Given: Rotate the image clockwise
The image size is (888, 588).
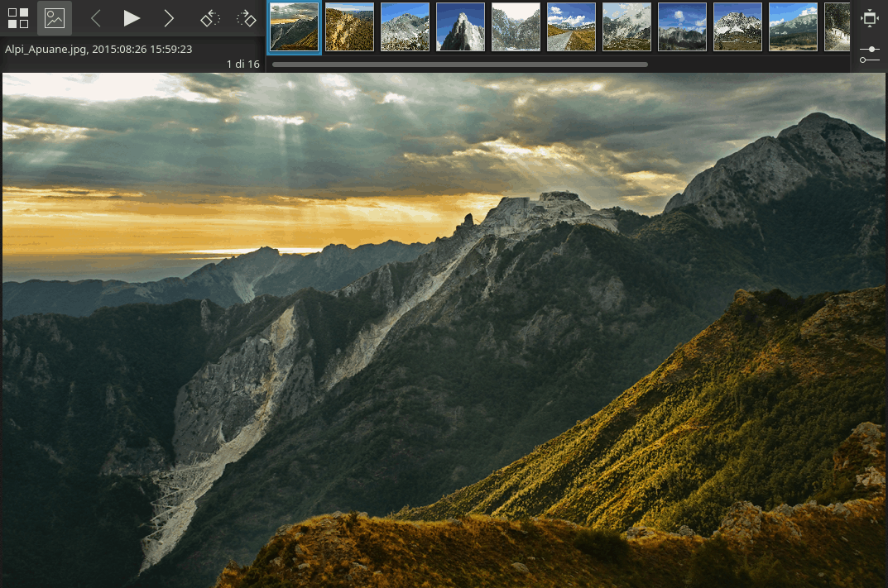Looking at the screenshot, I should 246,18.
